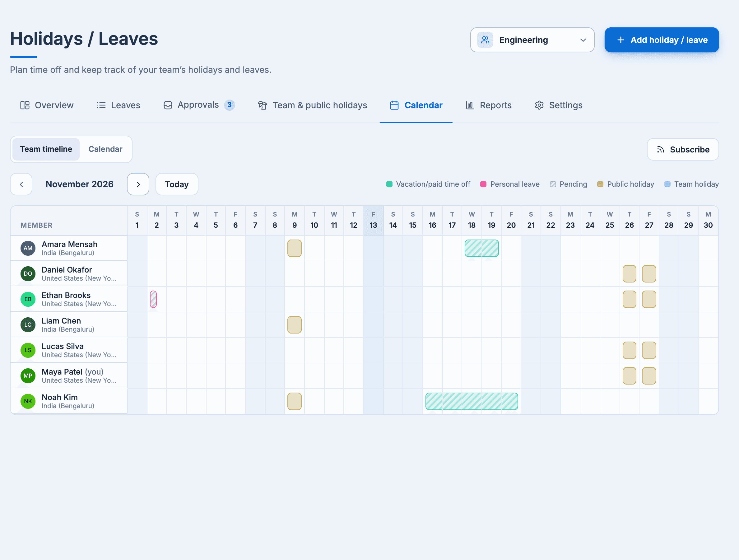Click the Team holiday legend swatch
This screenshot has width=739, height=560.
coord(667,184)
